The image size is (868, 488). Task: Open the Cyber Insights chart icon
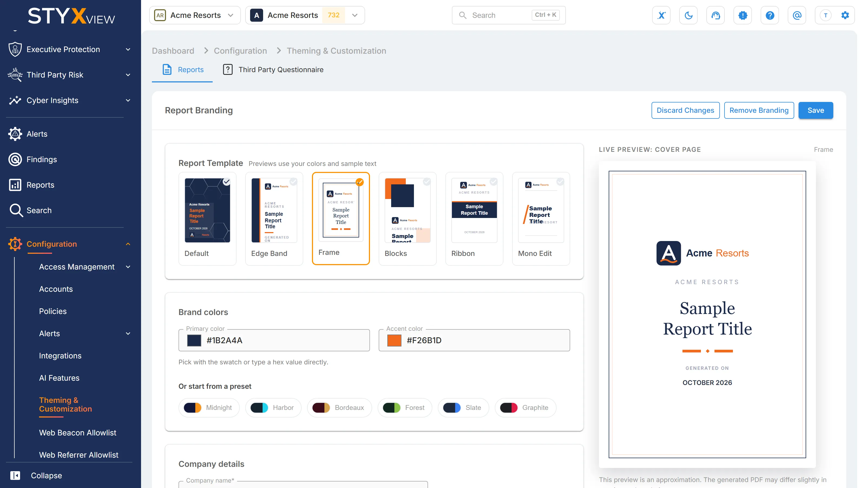click(x=15, y=100)
